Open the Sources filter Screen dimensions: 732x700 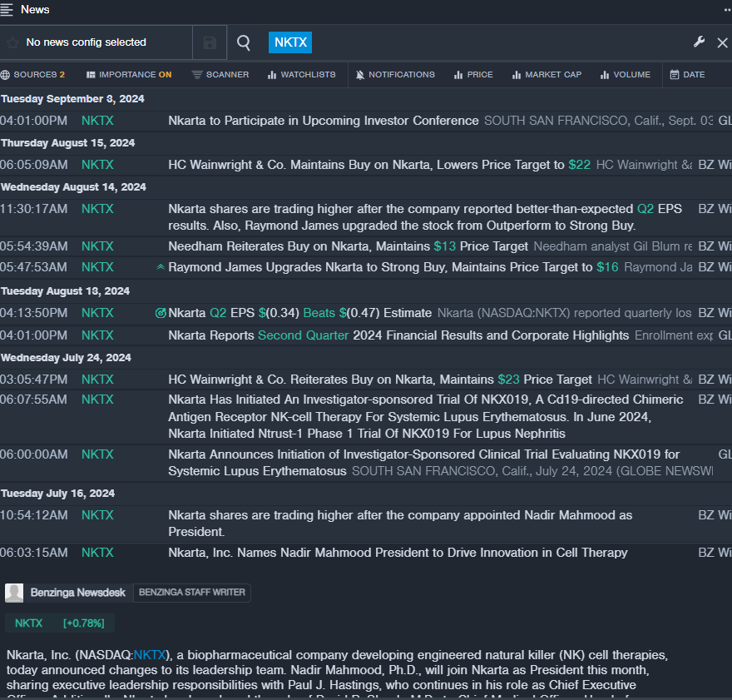coord(32,75)
